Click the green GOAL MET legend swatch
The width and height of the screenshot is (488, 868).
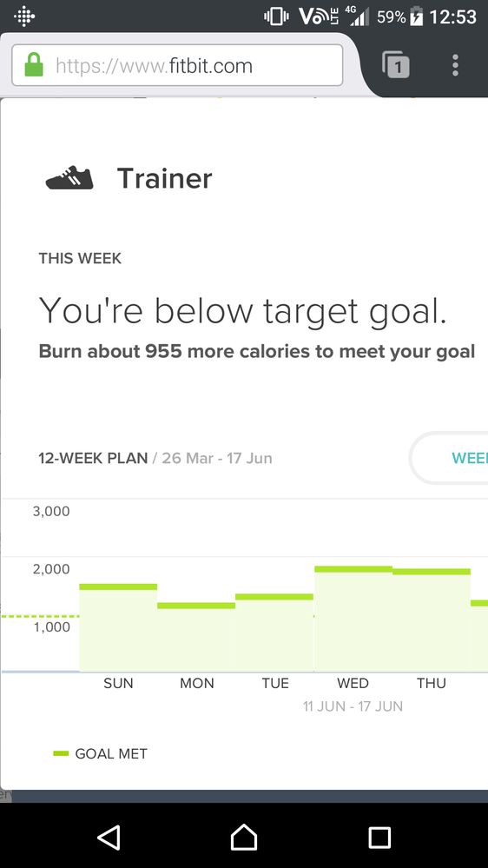(61, 753)
